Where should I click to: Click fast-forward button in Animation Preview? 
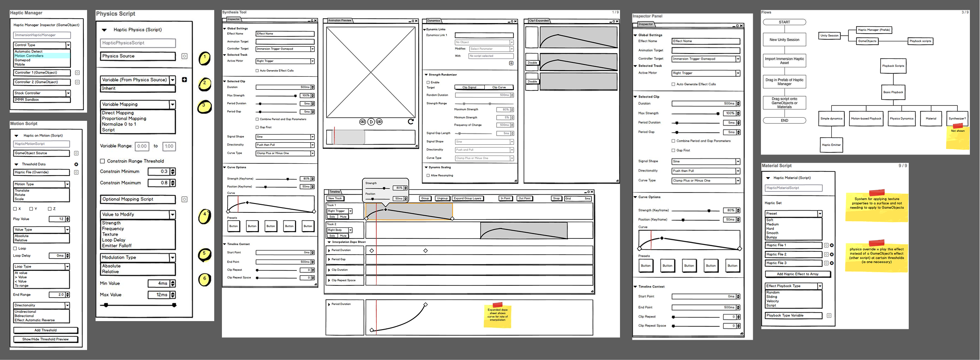click(379, 122)
